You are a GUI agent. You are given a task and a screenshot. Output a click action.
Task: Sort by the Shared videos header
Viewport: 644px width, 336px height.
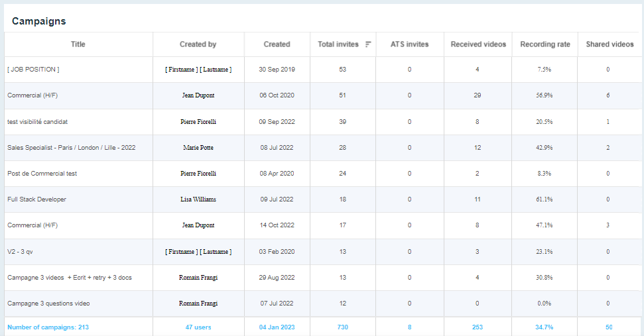tap(610, 44)
